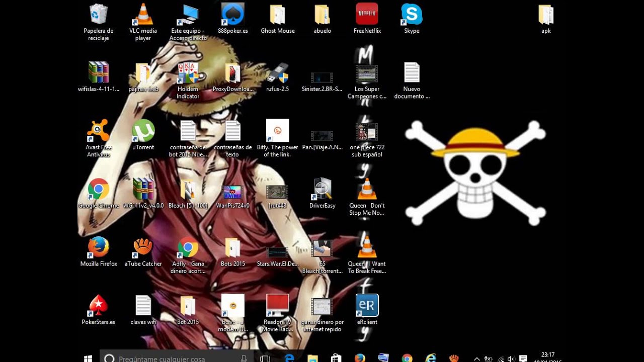Open the claves wifi text file
Screen dimensions: 644x362
[x=143, y=311]
